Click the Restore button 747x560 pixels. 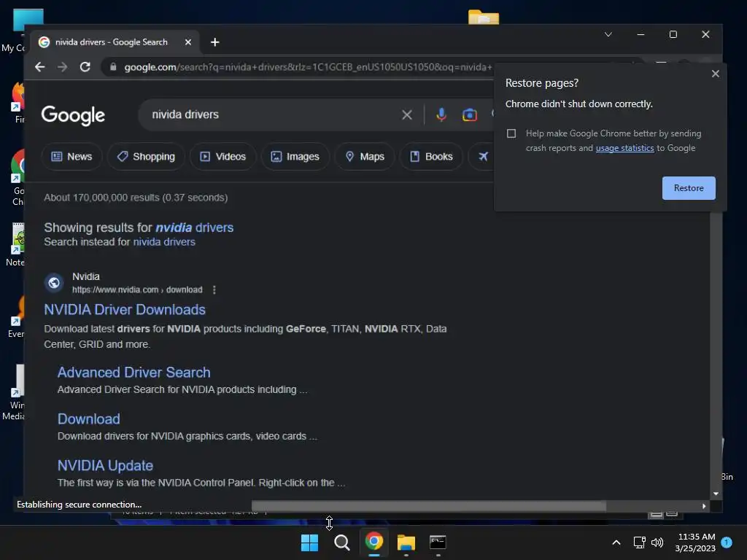(689, 188)
